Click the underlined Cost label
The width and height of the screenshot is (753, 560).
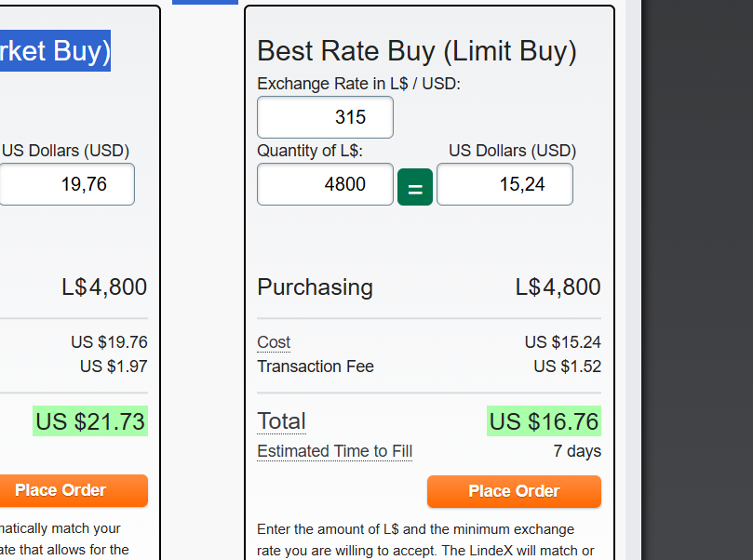pyautogui.click(x=274, y=342)
